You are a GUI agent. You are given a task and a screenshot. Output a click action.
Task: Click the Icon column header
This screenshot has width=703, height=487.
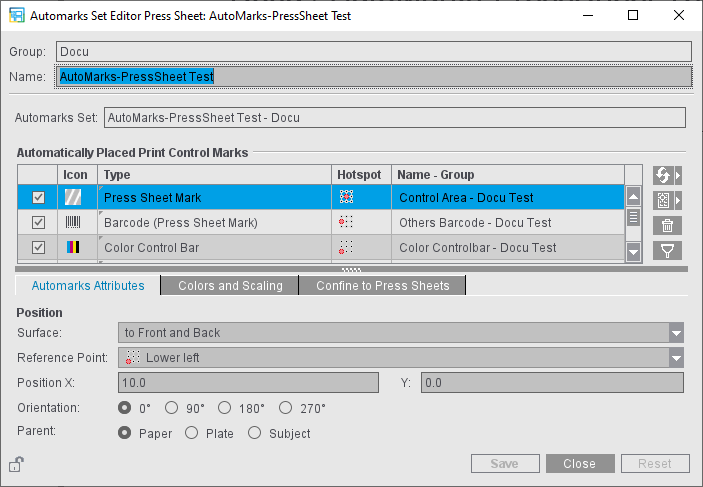[77, 174]
